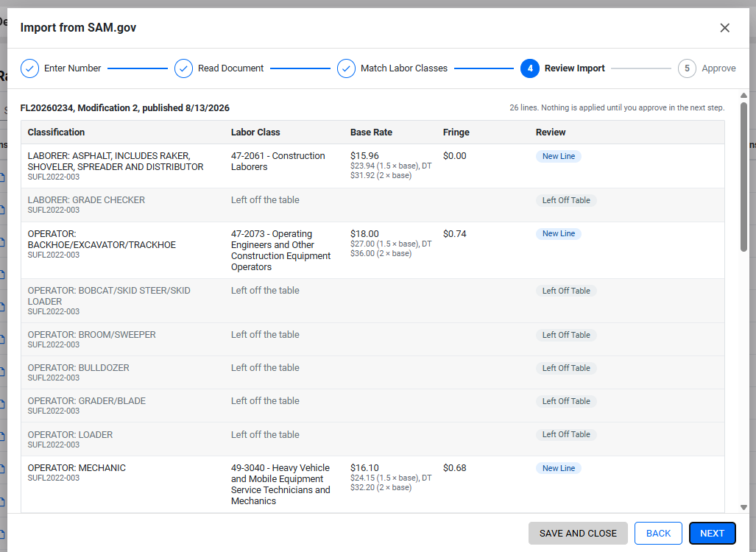This screenshot has width=756, height=552.
Task: Select OPERATOR: LOADER text
Action: 71,434
